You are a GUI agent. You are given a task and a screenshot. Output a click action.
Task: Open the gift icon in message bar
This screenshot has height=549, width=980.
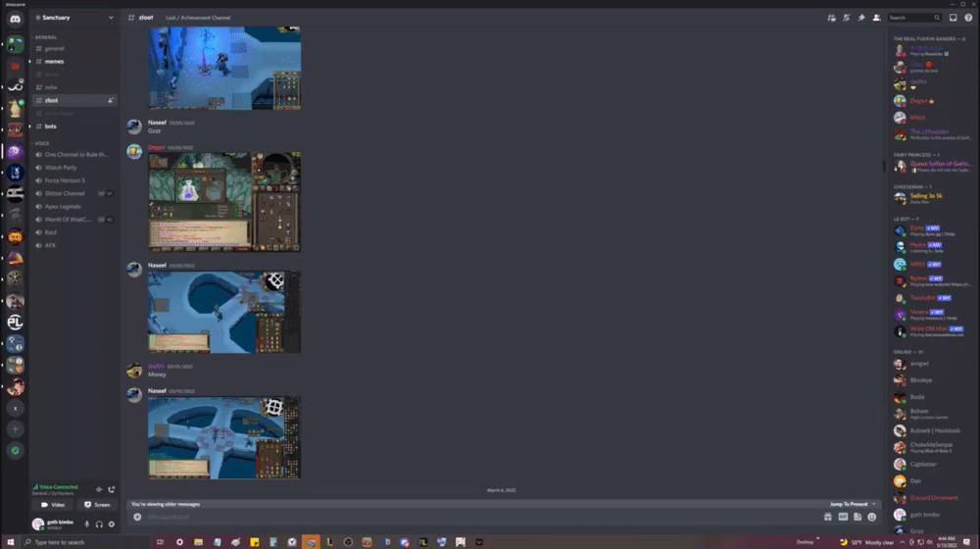pos(828,517)
